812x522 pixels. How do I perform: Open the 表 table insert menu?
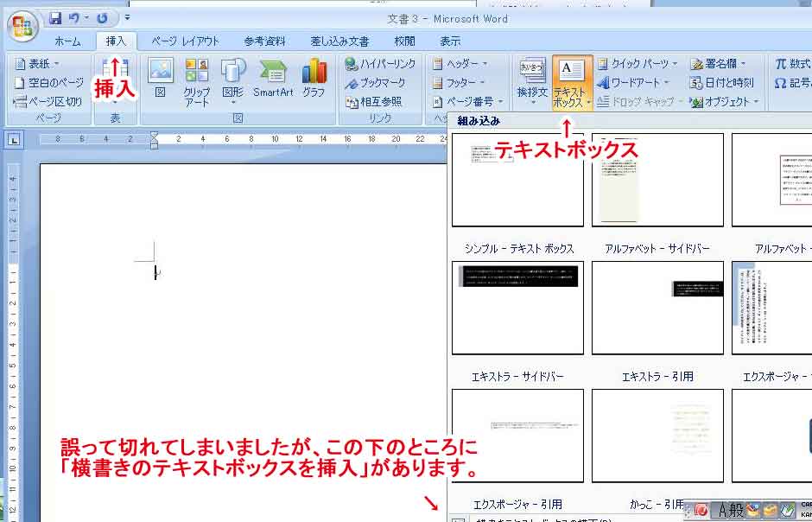[x=115, y=81]
